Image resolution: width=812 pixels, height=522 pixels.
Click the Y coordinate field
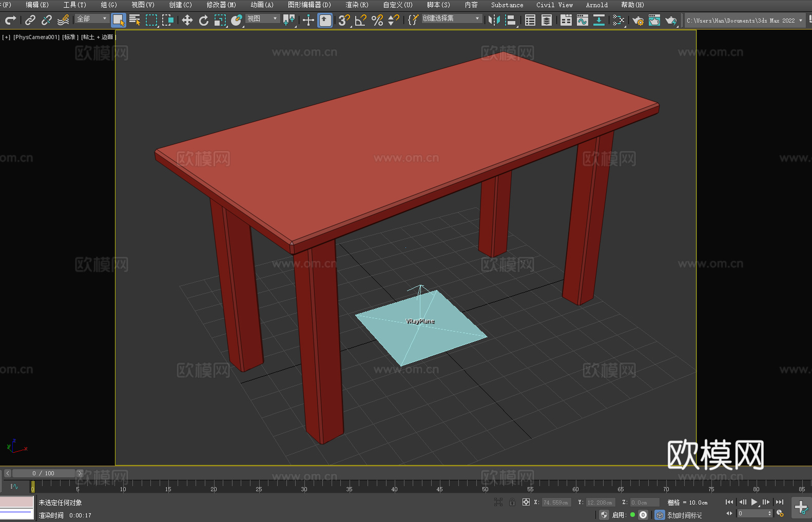601,502
